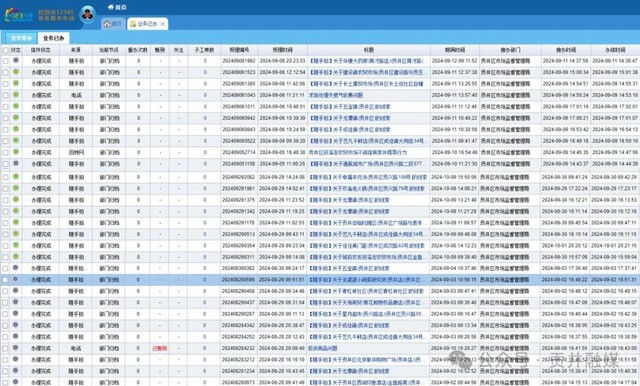Click the 来源 column header

pos(76,50)
